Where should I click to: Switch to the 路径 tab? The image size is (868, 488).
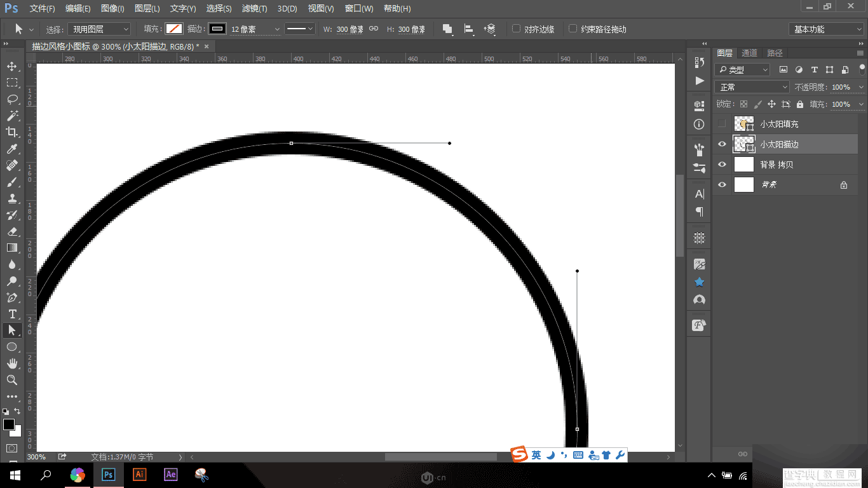click(775, 53)
